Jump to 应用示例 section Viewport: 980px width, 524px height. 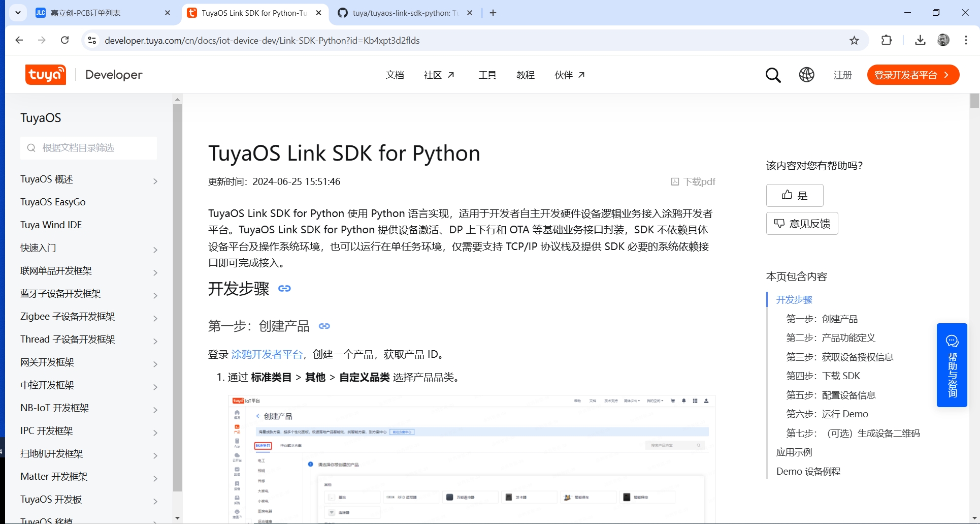794,452
